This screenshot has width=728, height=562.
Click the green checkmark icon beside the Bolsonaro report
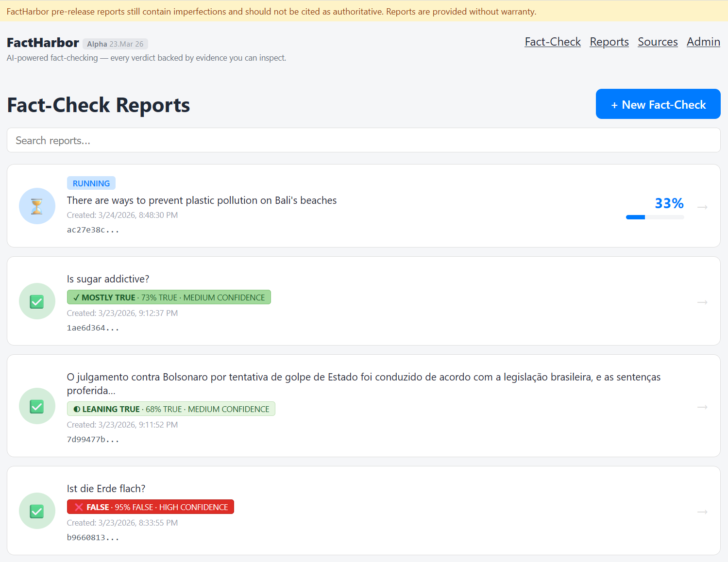(37, 406)
